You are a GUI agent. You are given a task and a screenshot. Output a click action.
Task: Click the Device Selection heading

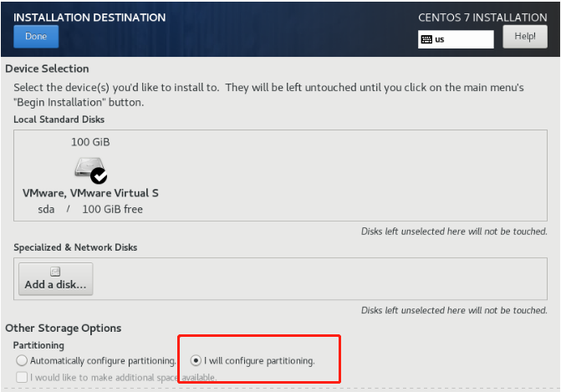tap(47, 69)
